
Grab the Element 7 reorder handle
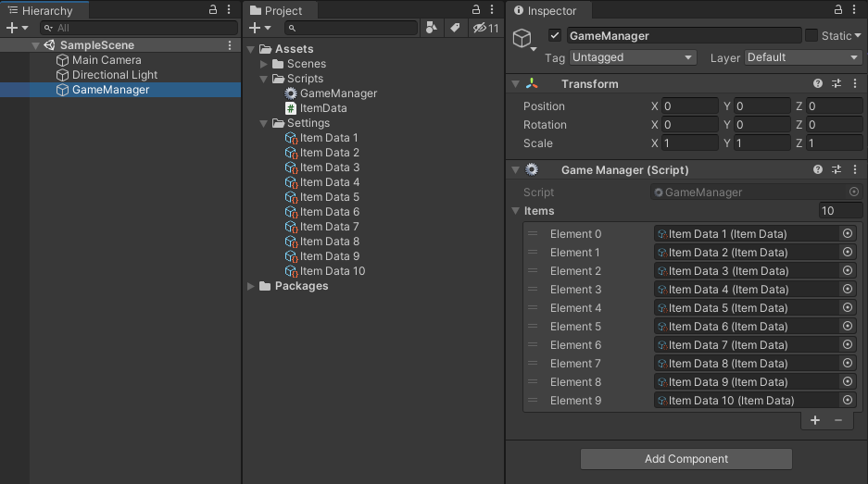click(533, 363)
